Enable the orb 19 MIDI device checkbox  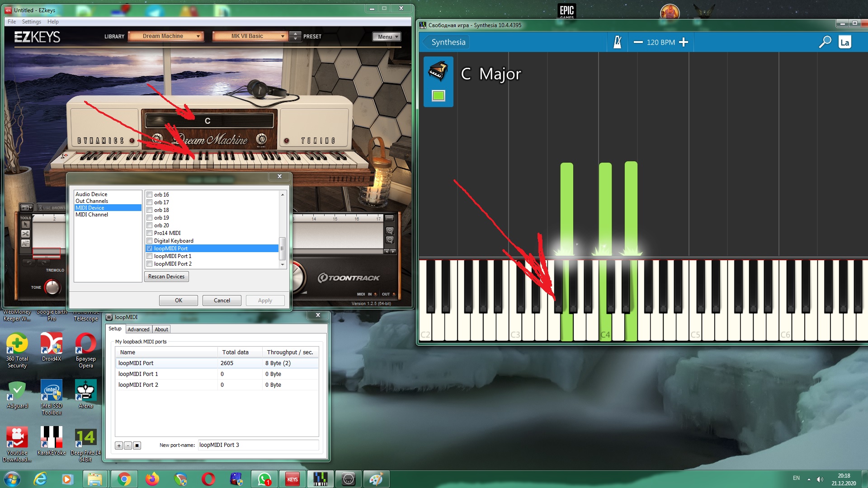[150, 218]
